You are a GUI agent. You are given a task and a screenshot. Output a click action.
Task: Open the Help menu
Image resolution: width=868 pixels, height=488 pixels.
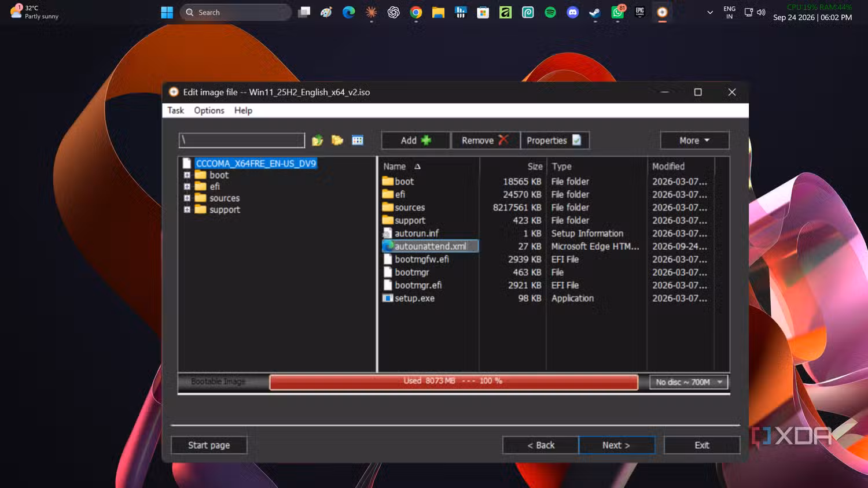click(243, 110)
